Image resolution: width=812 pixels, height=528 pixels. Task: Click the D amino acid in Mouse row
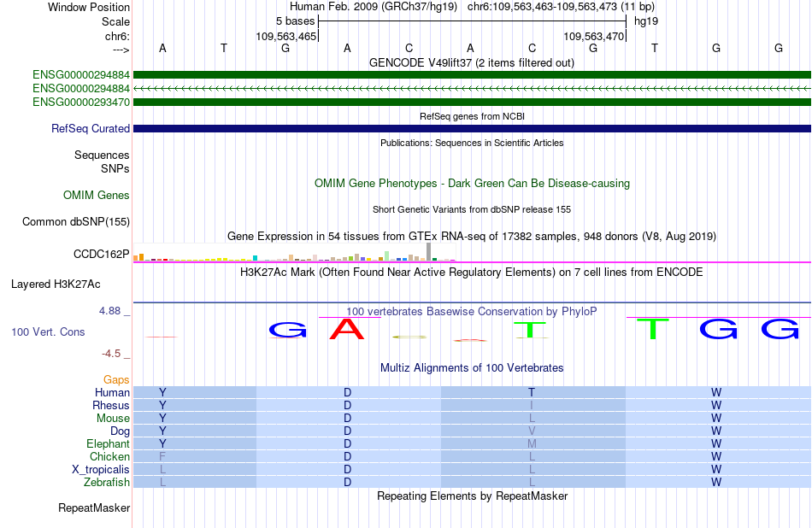(348, 419)
